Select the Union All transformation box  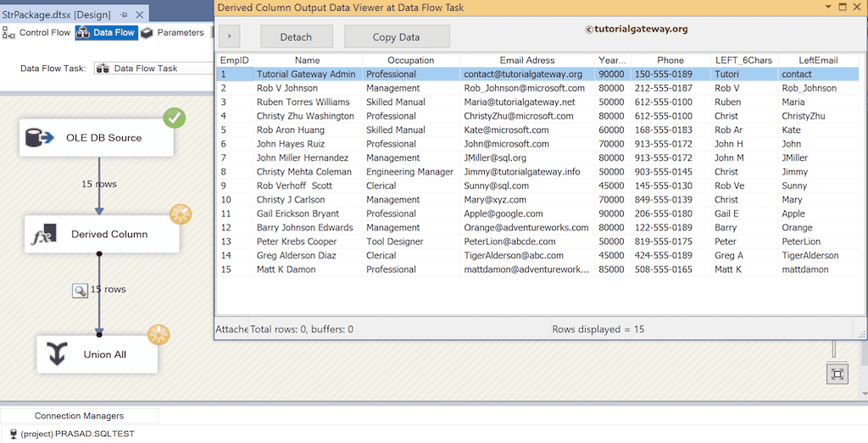tap(97, 354)
